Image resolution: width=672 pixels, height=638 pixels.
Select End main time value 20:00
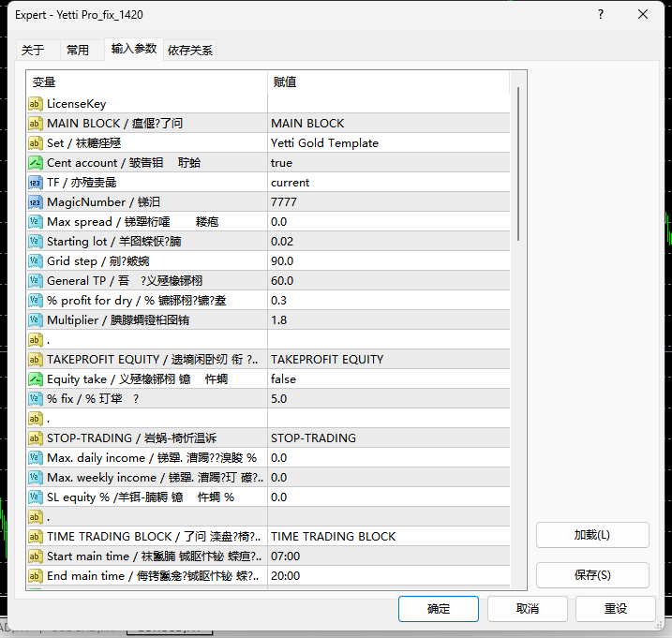point(389,576)
